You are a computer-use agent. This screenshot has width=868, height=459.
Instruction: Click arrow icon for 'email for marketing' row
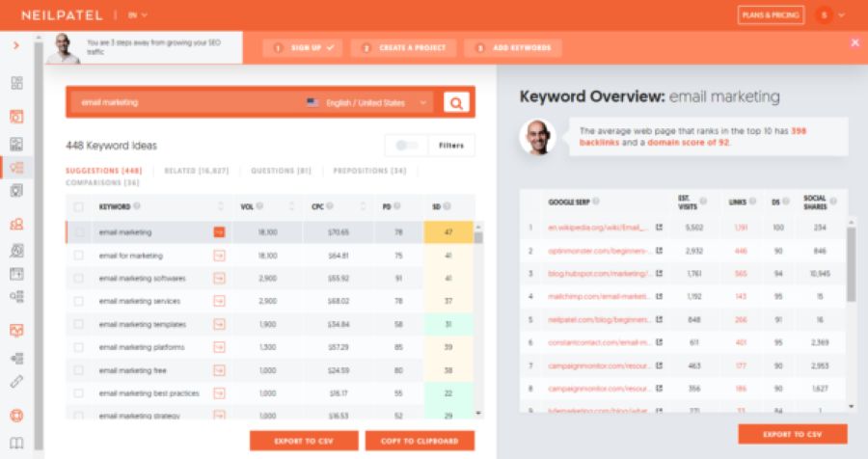(x=219, y=256)
